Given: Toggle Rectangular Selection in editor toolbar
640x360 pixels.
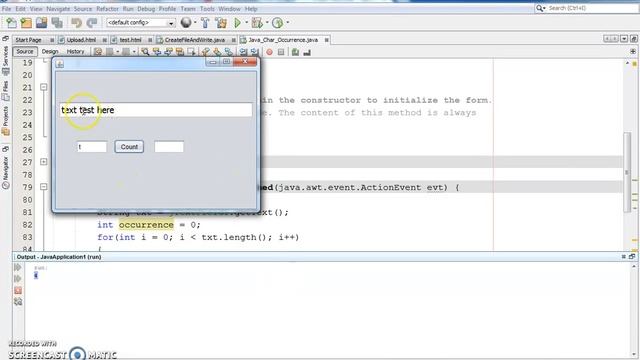Looking at the screenshot, I should (191, 52).
